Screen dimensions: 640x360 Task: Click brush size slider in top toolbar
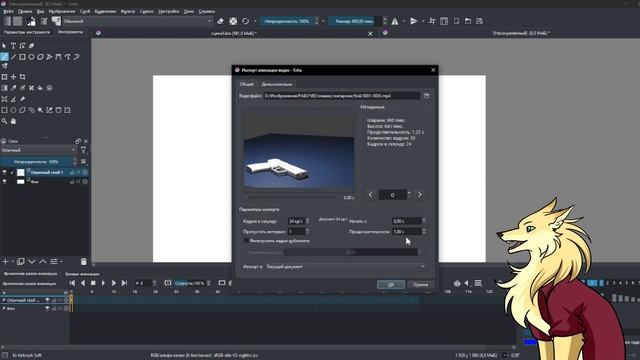tap(354, 21)
